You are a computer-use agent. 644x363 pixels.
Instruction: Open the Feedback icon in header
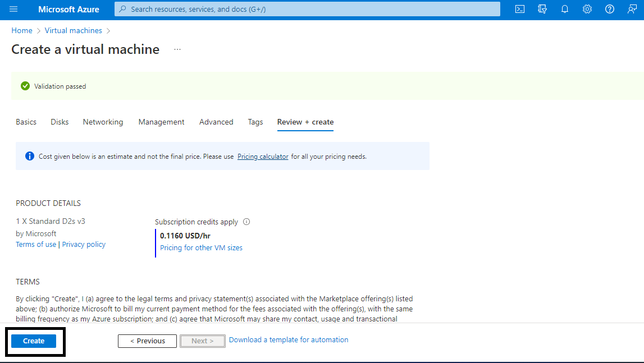[x=632, y=9]
